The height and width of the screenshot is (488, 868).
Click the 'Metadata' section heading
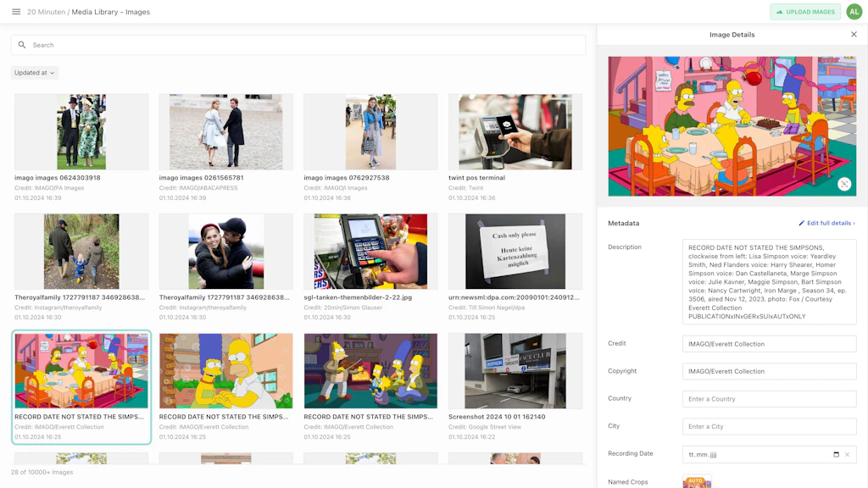click(623, 223)
